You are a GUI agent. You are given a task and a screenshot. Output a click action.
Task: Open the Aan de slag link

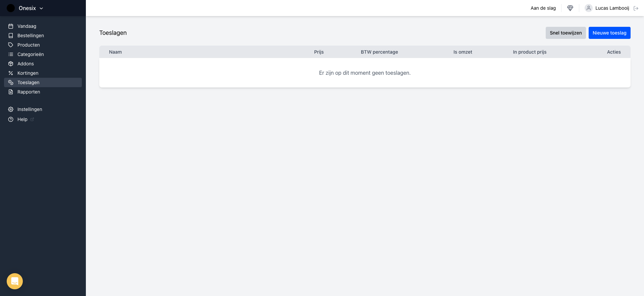coord(543,8)
